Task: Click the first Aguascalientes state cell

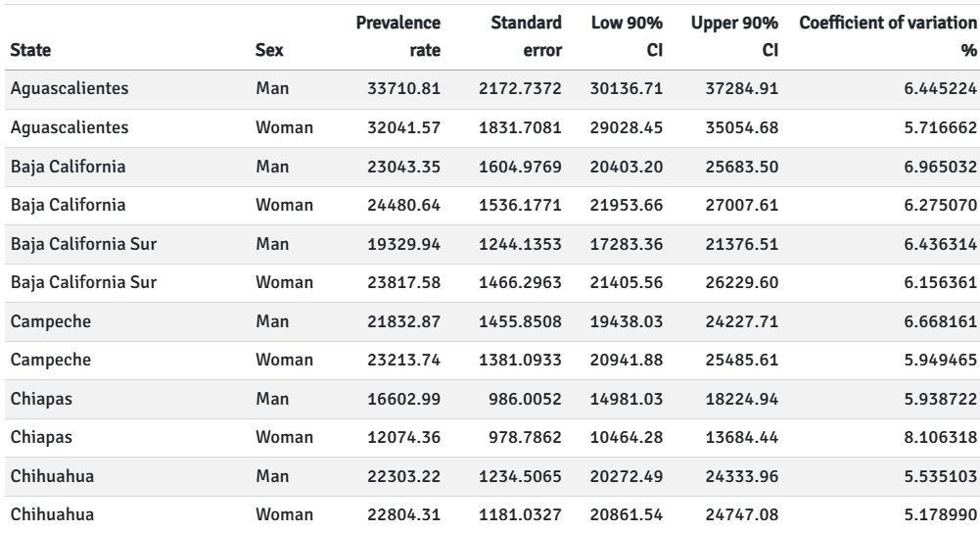Action: [x=70, y=88]
